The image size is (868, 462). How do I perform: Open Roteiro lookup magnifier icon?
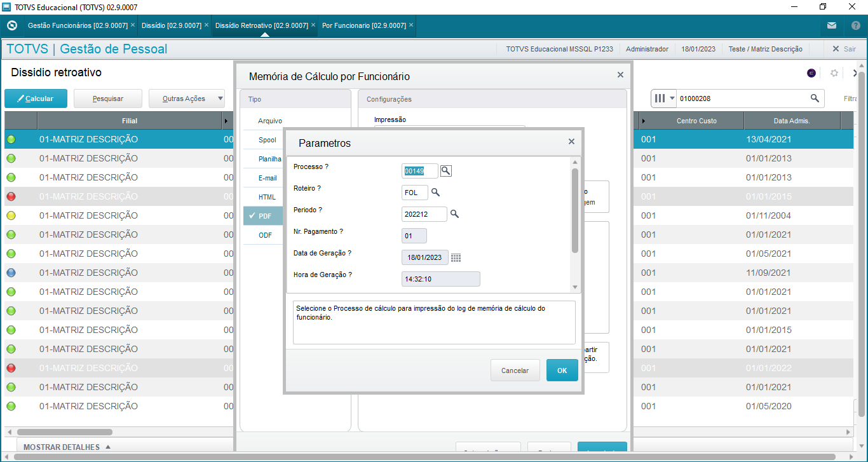click(x=435, y=192)
